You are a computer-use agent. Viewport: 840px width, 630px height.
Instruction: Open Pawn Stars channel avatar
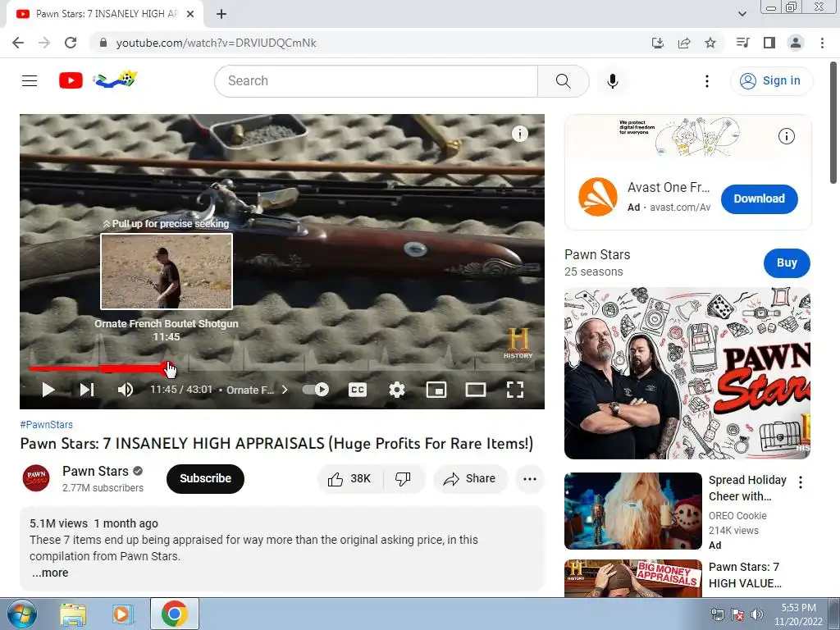[36, 478]
